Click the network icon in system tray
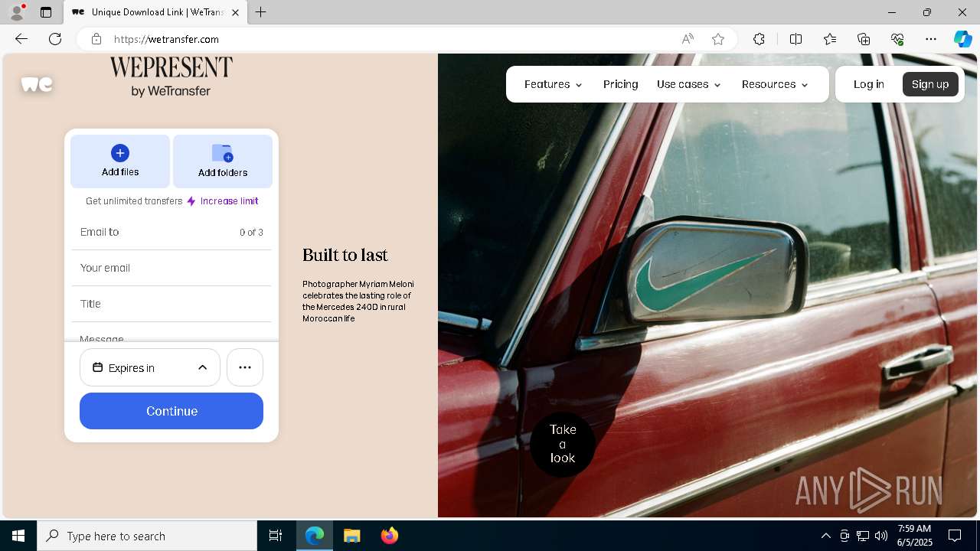The image size is (980, 551). point(863,536)
